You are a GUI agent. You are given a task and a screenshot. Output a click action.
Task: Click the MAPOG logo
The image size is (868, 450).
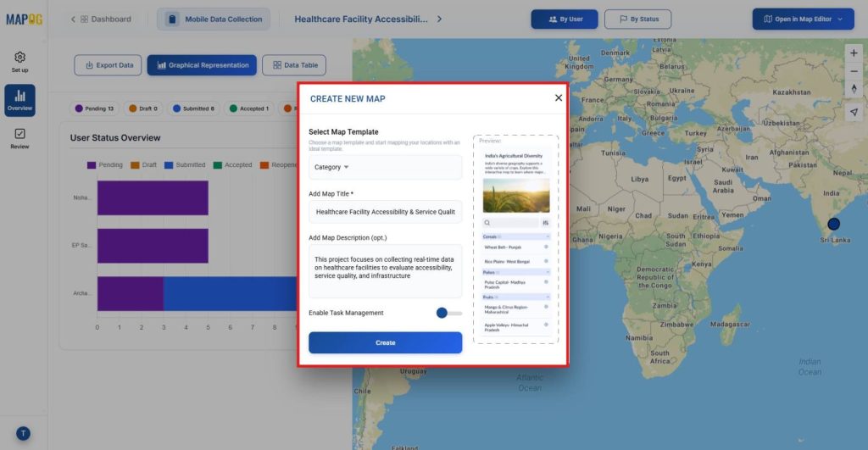coord(24,19)
